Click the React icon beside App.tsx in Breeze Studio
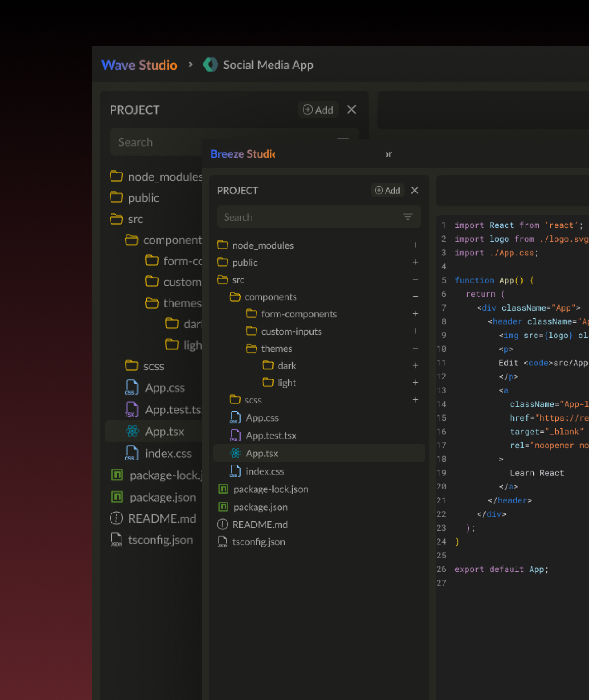The height and width of the screenshot is (700, 589). point(236,453)
